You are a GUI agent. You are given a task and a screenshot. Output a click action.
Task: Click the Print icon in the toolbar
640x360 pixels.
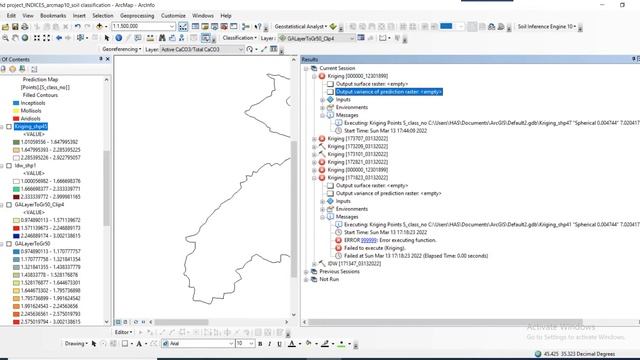point(25,27)
